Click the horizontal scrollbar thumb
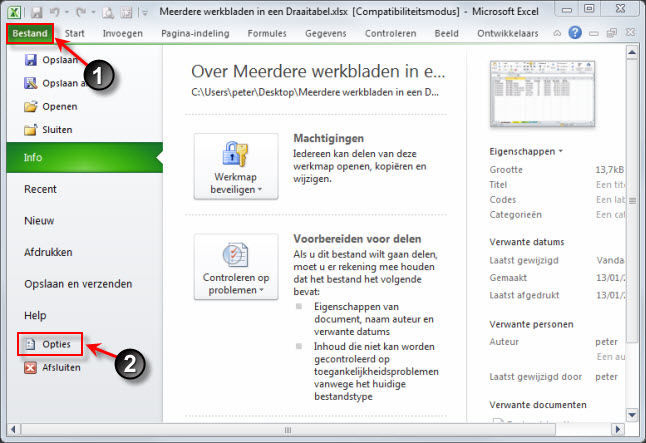Viewport: 646px width, 443px height. (x=288, y=430)
